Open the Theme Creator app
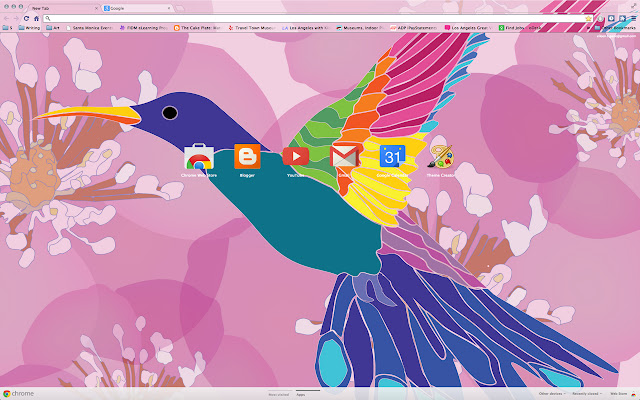Screen dimensions: 640x400 pos(441,157)
